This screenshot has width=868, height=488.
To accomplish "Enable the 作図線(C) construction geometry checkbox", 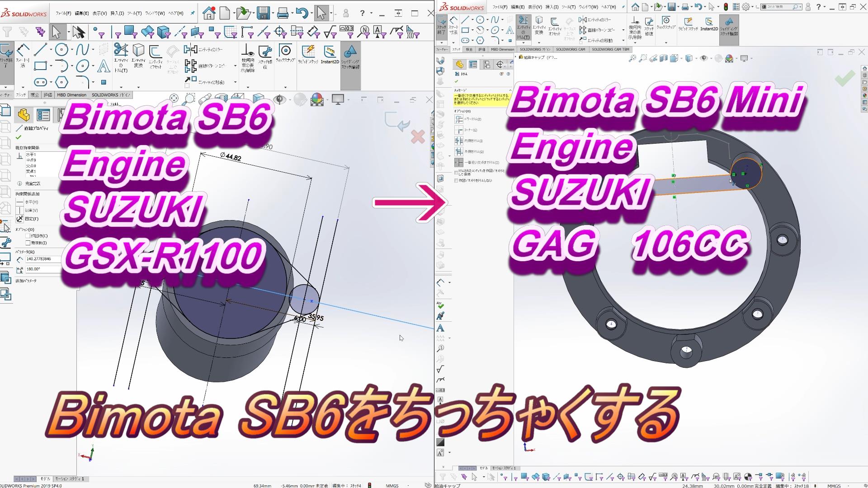I will click(x=28, y=236).
